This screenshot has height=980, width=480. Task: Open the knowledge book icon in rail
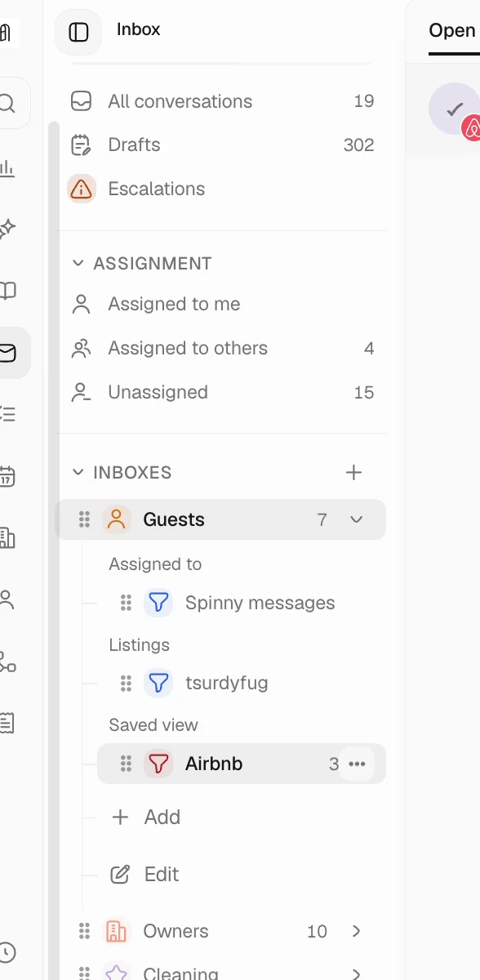tap(7, 291)
